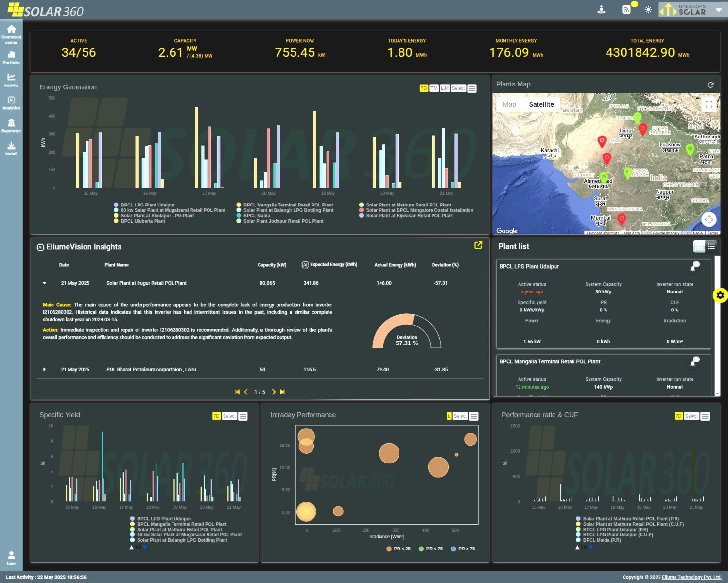This screenshot has width=728, height=583.
Task: Show next Performance ratio legend page
Action: (591, 548)
